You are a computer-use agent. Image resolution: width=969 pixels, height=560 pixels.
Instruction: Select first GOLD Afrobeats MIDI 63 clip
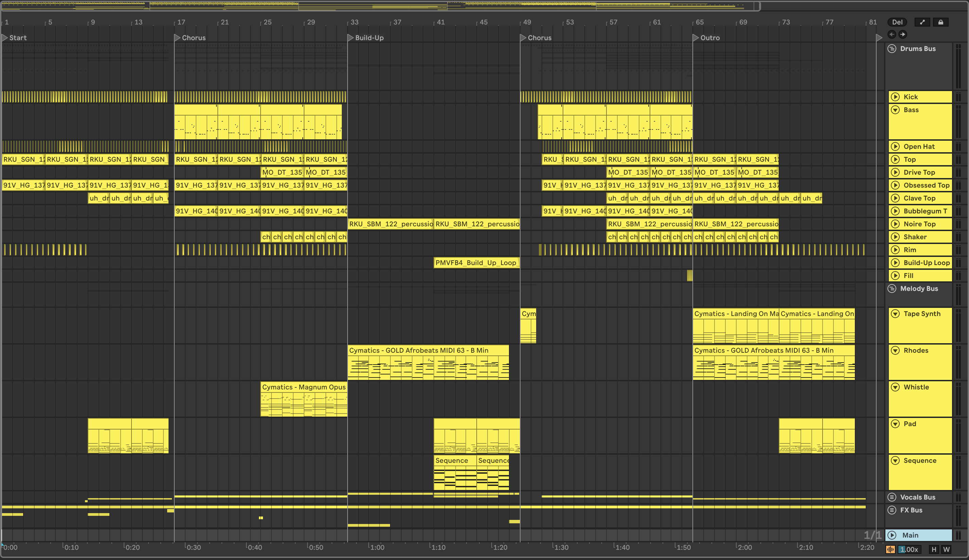428,362
